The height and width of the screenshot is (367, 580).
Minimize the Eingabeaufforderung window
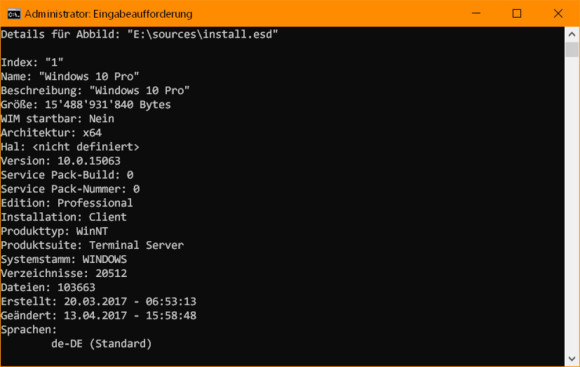(476, 14)
